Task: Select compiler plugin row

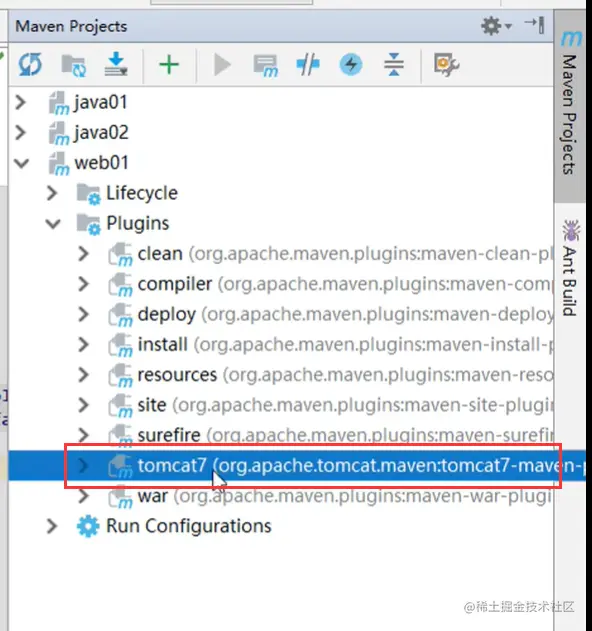Action: pos(281,284)
